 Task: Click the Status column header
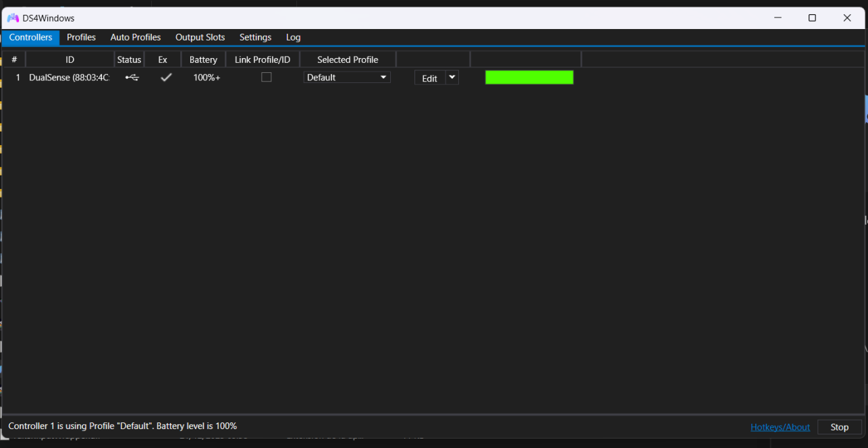(129, 59)
